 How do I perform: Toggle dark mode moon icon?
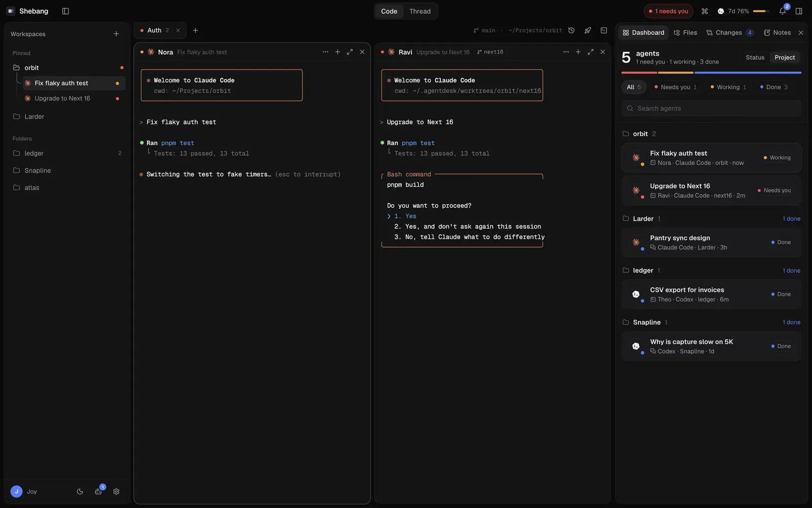coord(80,492)
